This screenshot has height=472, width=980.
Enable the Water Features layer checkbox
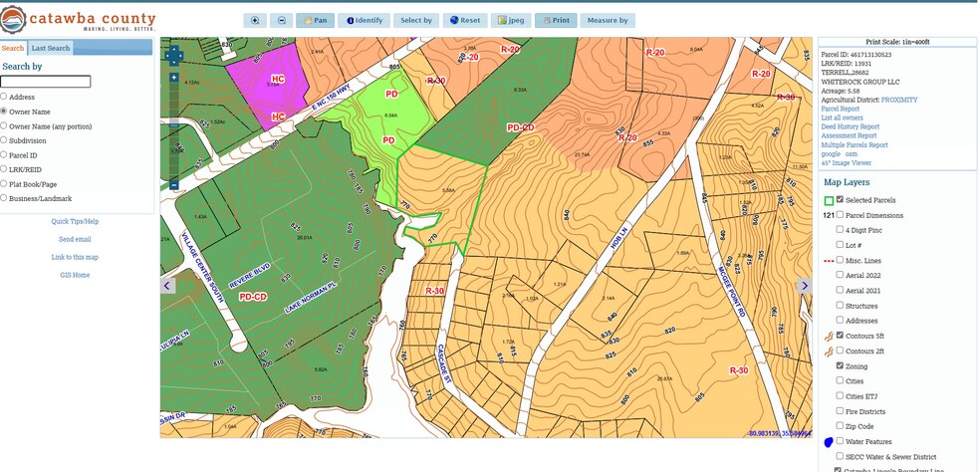tap(842, 440)
